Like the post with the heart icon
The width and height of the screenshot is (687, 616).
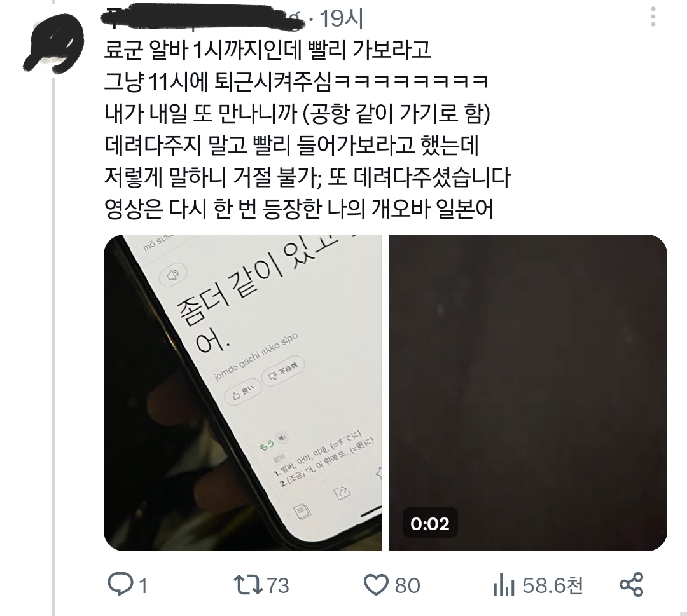376,585
